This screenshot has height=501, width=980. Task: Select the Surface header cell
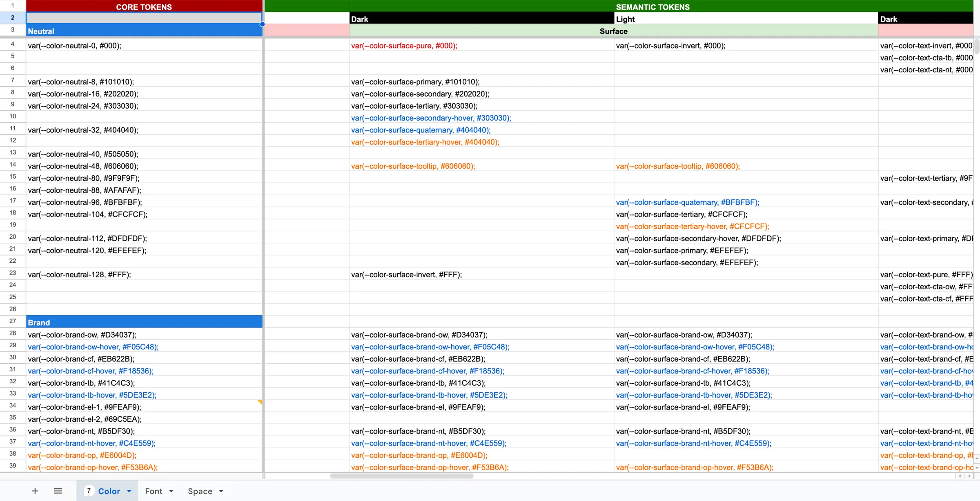614,31
